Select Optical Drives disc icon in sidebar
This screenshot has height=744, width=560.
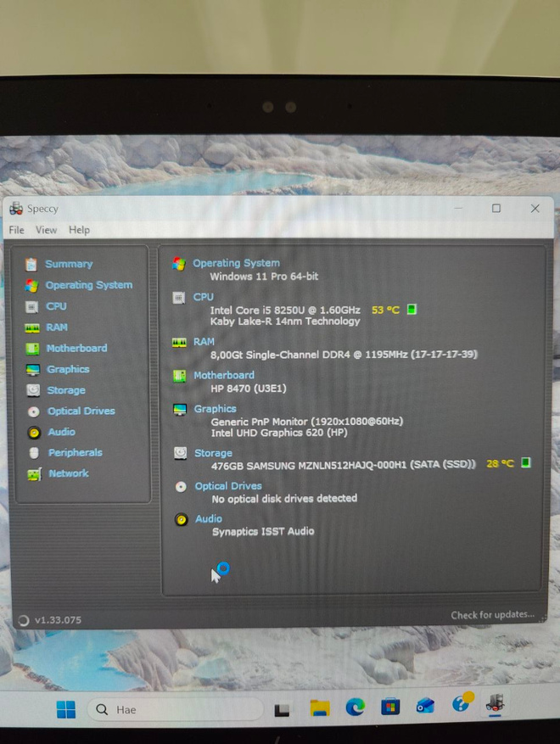coord(34,411)
